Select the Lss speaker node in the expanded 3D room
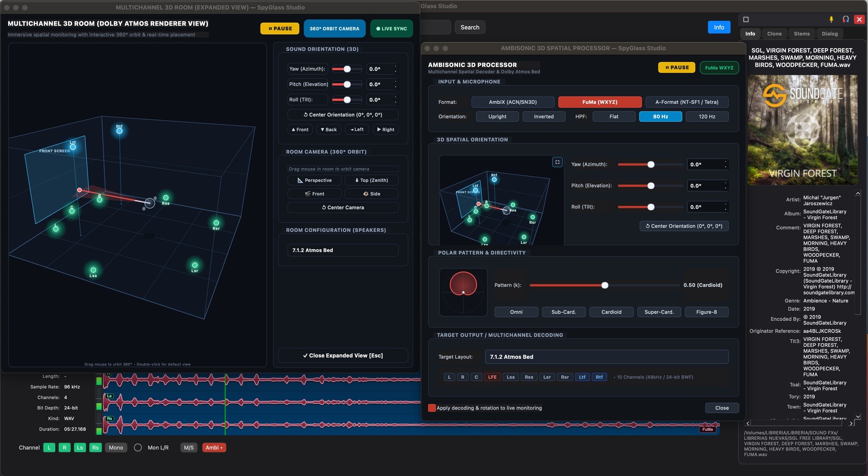This screenshot has width=868, height=476. [x=93, y=270]
